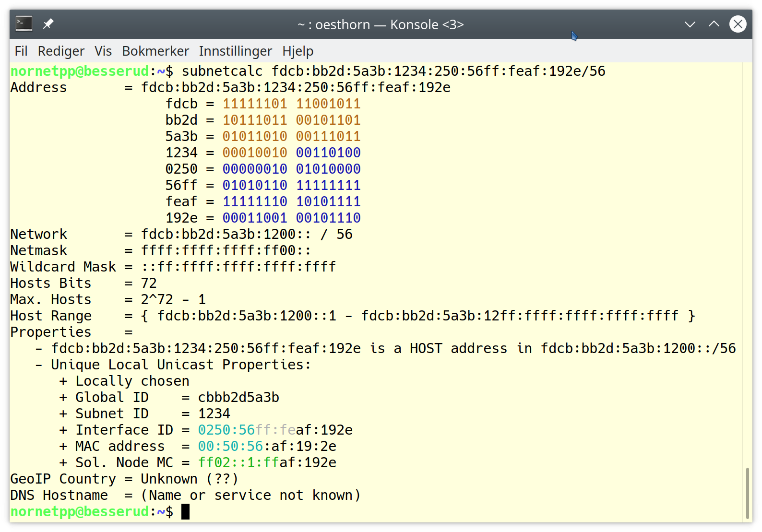Click the Host Range end address
The height and width of the screenshot is (532, 762).
click(520, 316)
